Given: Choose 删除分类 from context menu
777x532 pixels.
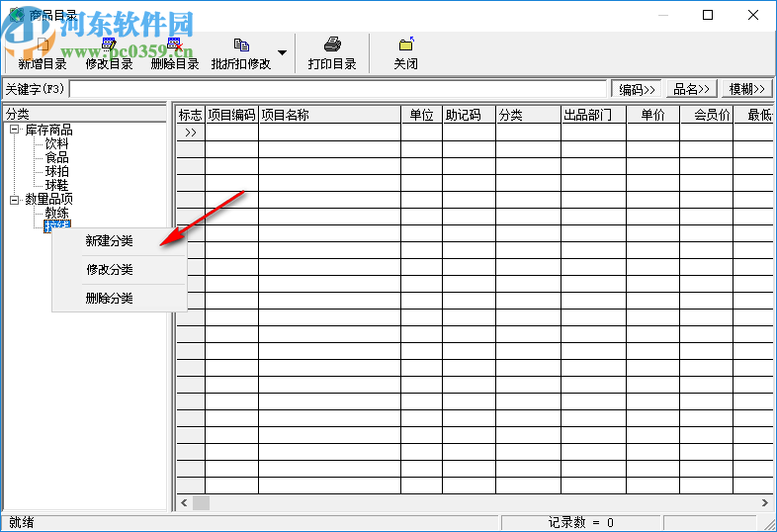Looking at the screenshot, I should (109, 299).
